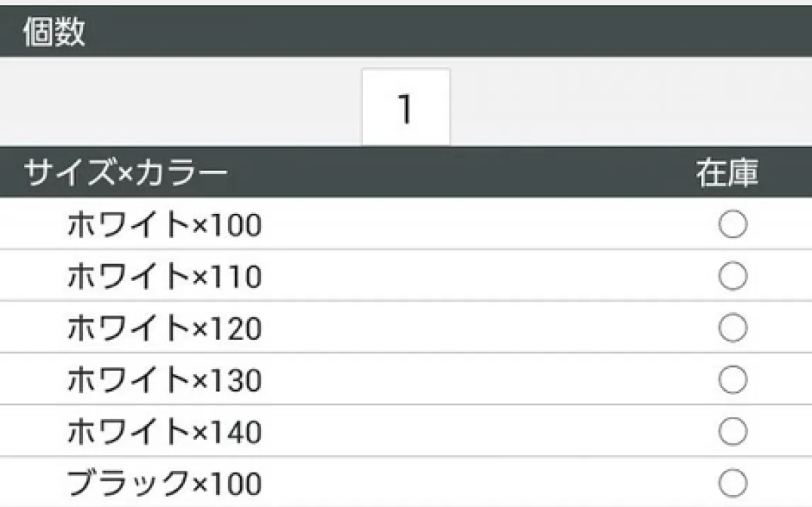Choose the ホワイト×140 variant text
This screenshot has height=507, width=812.
[164, 432]
